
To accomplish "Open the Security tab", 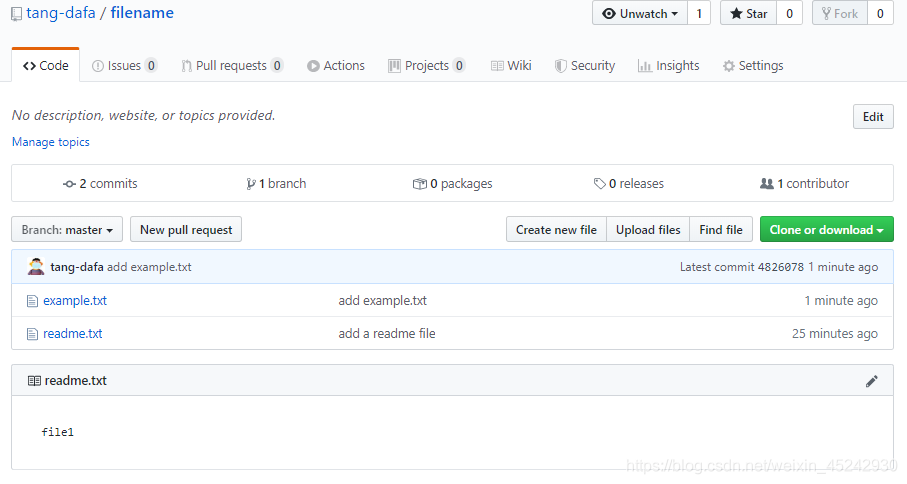I will [585, 65].
